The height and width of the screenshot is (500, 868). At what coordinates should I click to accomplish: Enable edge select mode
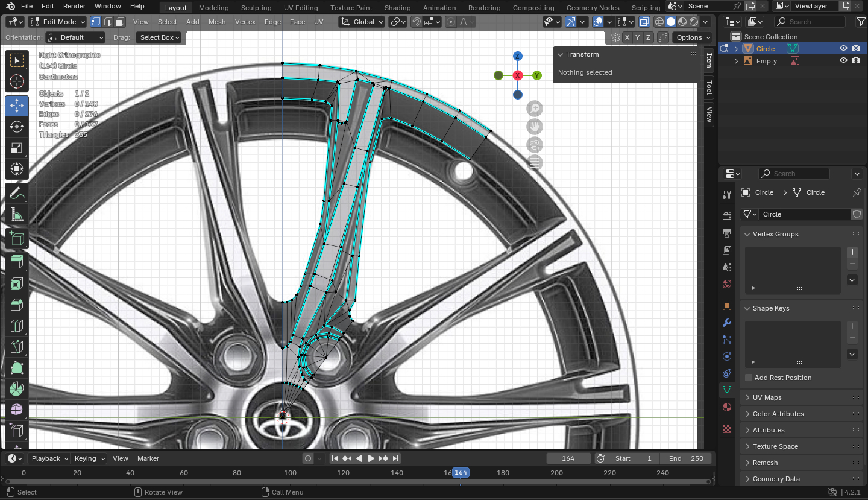click(108, 22)
